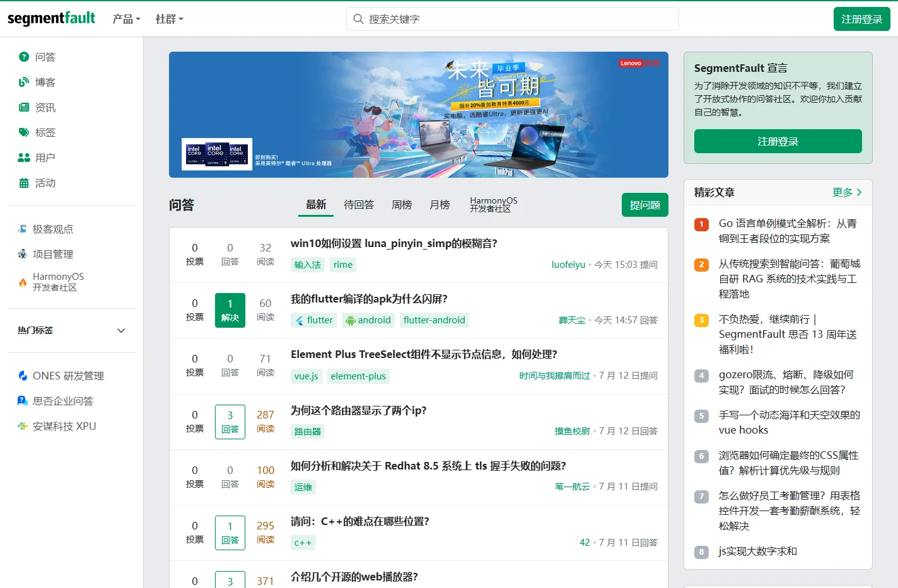Open question 介绍几个开源的web播放器
The height and width of the screenshot is (588, 898).
click(x=354, y=577)
